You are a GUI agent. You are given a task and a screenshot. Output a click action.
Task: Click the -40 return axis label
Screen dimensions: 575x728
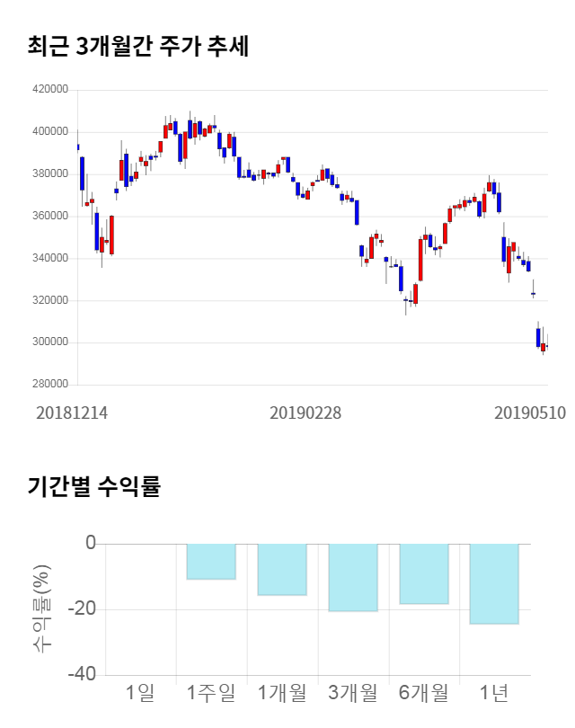point(84,675)
